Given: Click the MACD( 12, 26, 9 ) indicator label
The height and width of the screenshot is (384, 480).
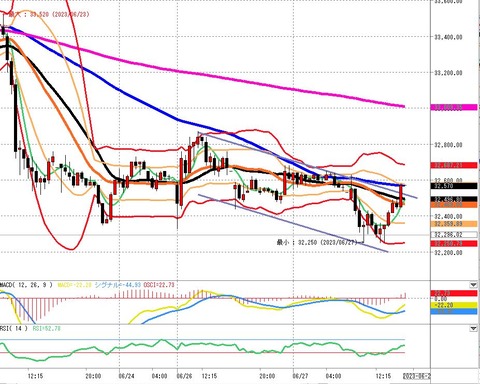Looking at the screenshot, I should pos(26,285).
